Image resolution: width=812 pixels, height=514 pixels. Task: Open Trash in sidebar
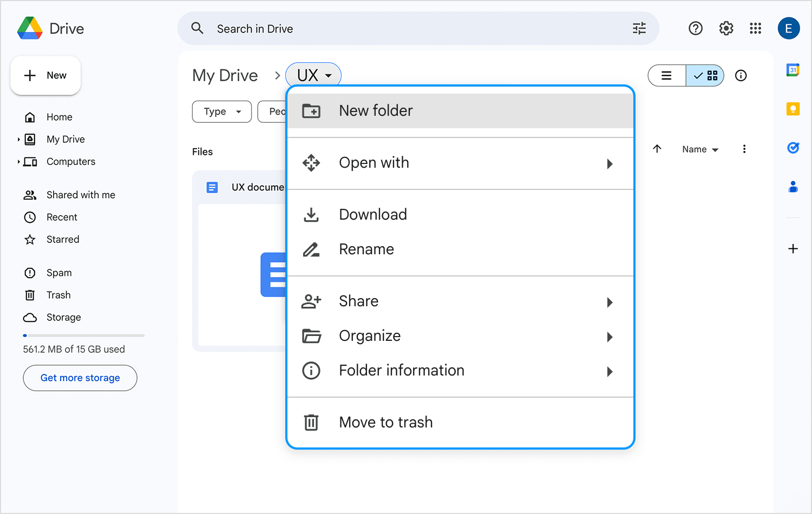point(58,295)
